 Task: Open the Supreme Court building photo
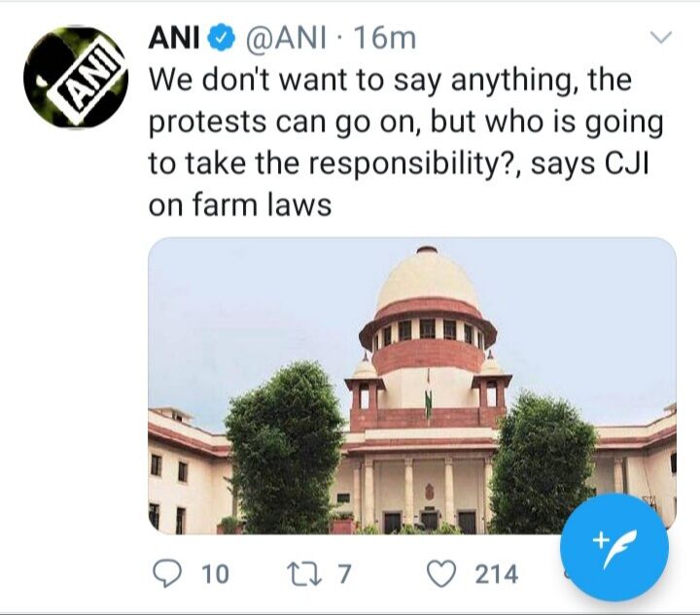(412, 386)
